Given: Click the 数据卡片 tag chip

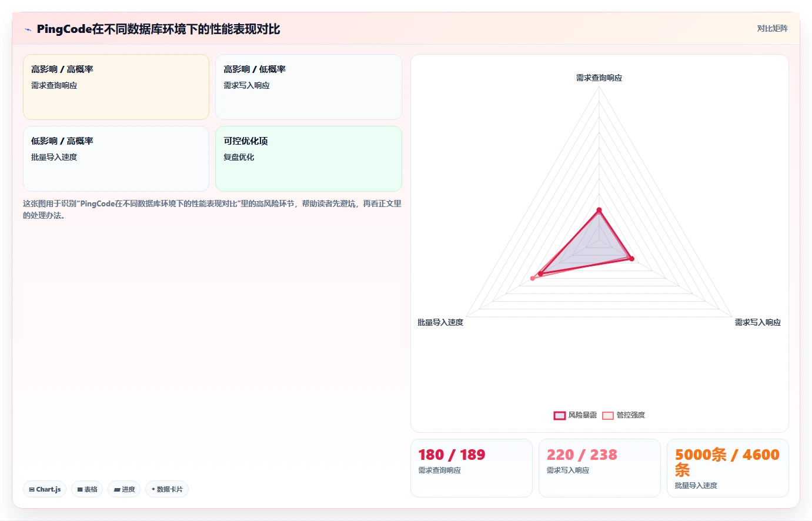Looking at the screenshot, I should tap(167, 489).
